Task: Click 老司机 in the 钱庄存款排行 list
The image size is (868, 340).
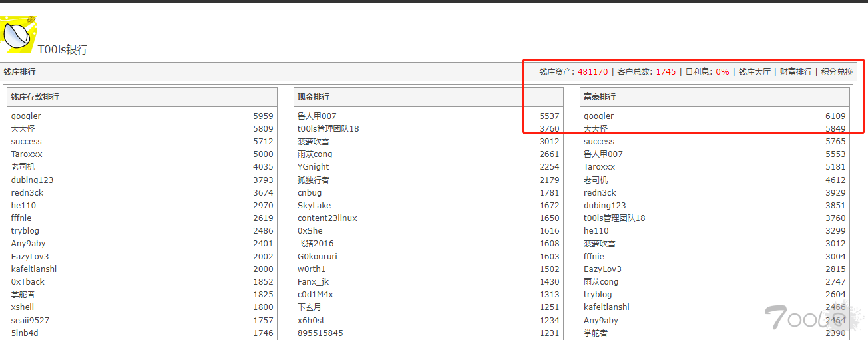Action: coord(23,167)
